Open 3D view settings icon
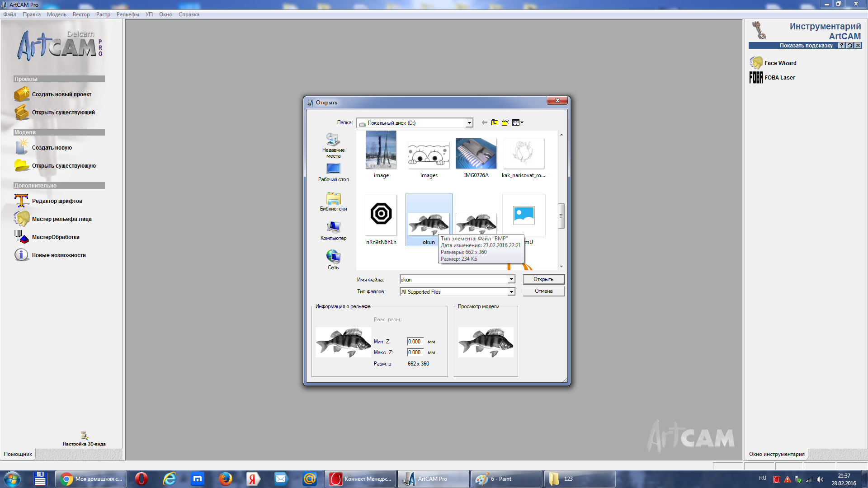 pyautogui.click(x=84, y=436)
